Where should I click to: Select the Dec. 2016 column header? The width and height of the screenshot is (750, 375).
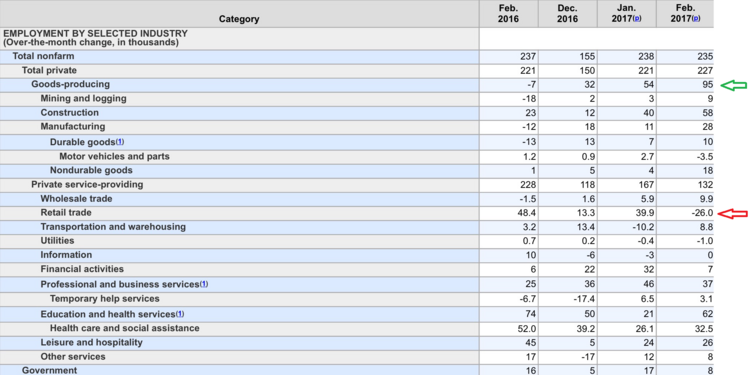[567, 14]
